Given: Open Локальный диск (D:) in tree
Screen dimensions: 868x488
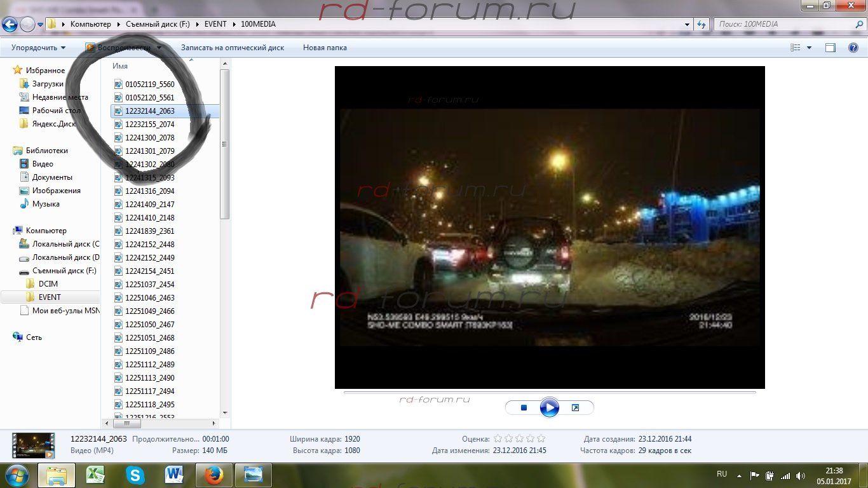Looking at the screenshot, I should click(x=65, y=257).
